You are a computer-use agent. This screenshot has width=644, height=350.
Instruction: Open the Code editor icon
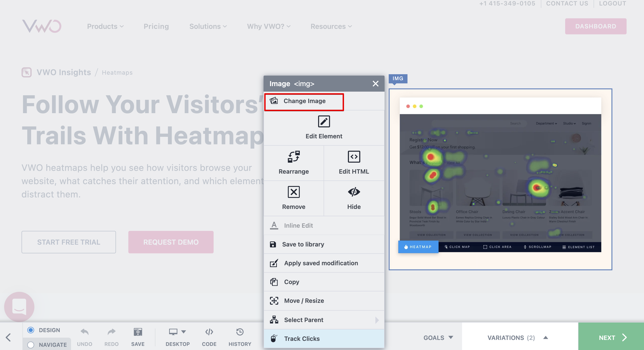(x=209, y=332)
